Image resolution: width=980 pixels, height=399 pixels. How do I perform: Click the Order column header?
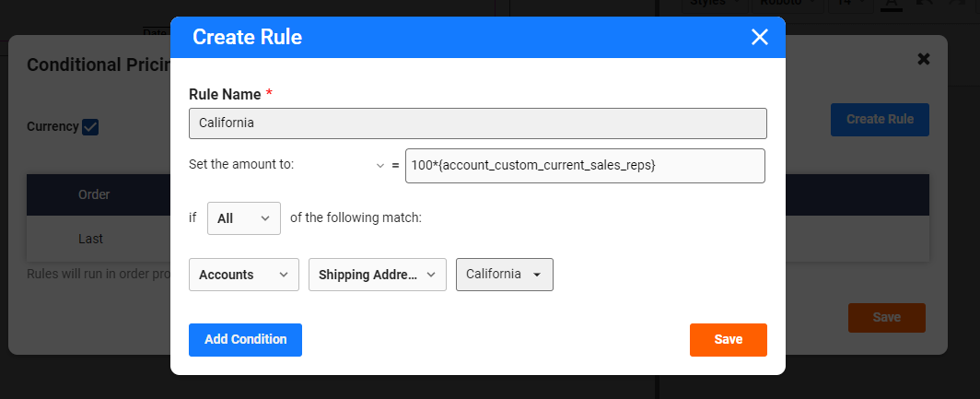pos(94,195)
